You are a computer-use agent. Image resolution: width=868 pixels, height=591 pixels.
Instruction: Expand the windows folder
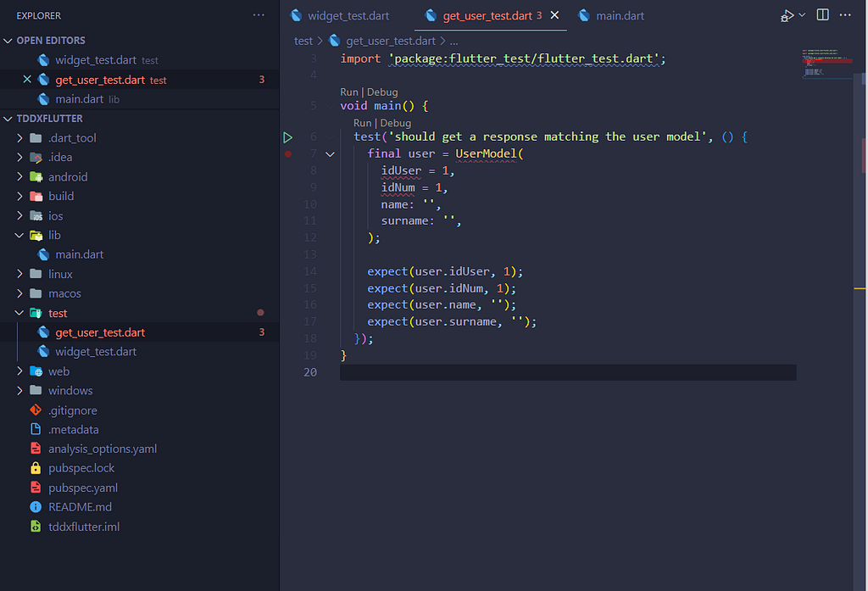[20, 391]
